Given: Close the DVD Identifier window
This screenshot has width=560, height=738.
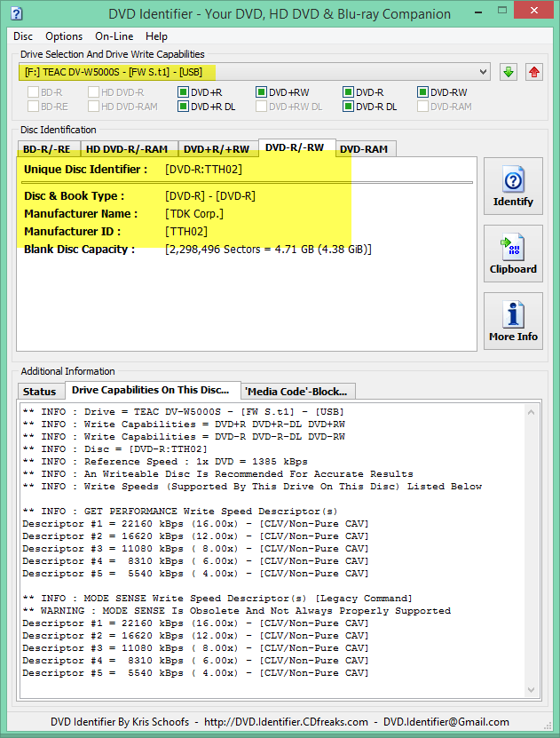Looking at the screenshot, I should click(534, 10).
